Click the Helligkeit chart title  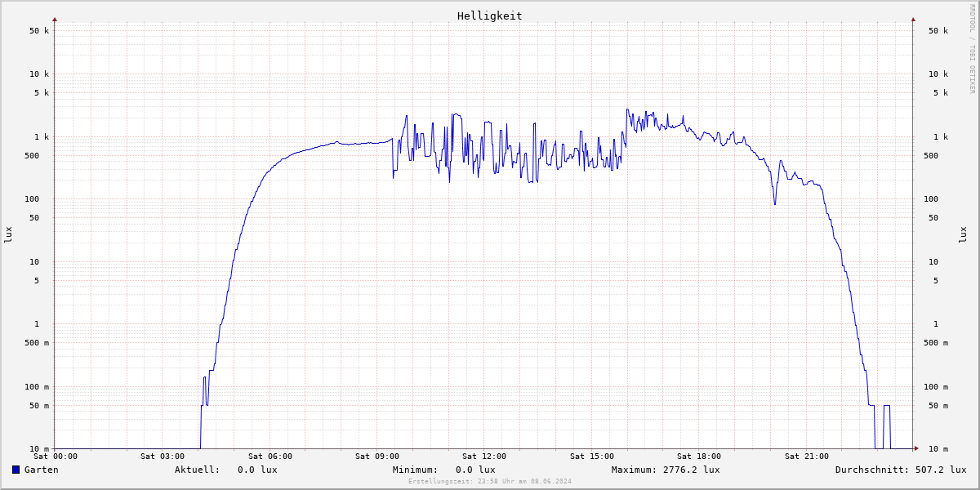pos(490,16)
